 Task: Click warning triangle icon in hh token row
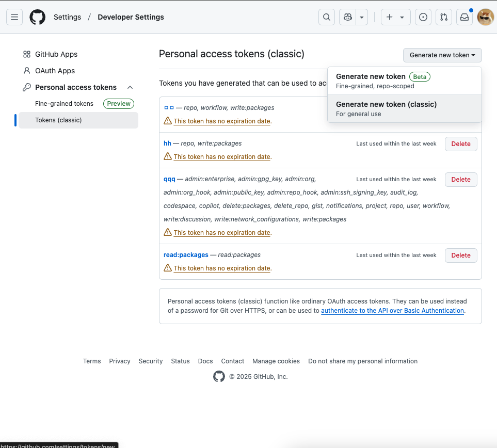168,156
